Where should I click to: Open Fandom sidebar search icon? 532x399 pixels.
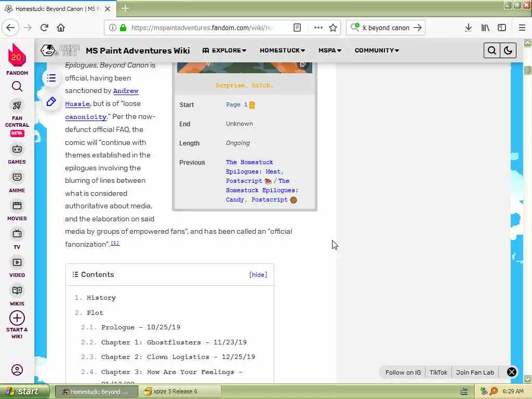(x=17, y=87)
